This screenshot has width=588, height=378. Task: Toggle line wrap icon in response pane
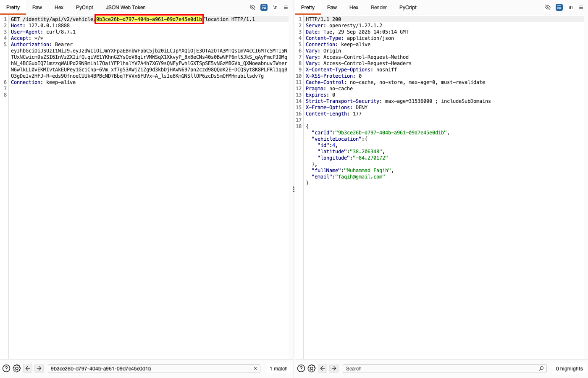(559, 8)
